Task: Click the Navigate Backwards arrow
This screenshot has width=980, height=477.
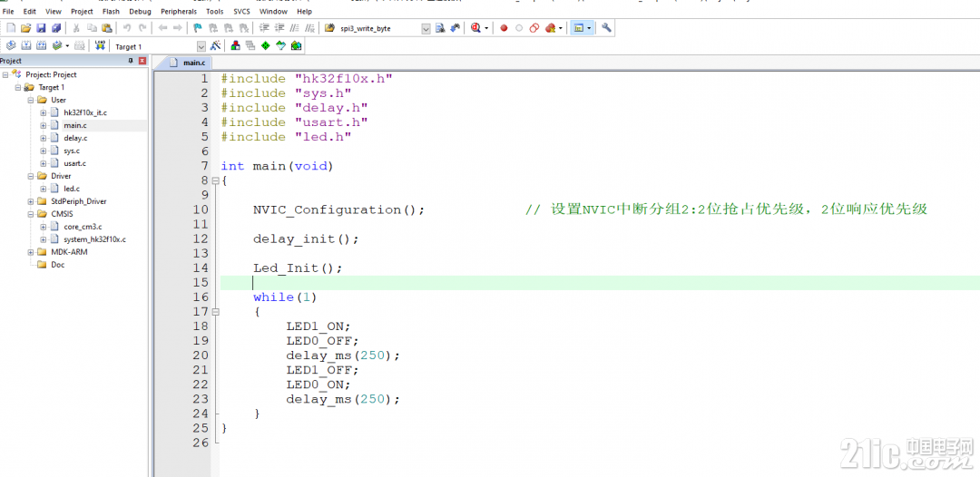Action: pyautogui.click(x=162, y=28)
